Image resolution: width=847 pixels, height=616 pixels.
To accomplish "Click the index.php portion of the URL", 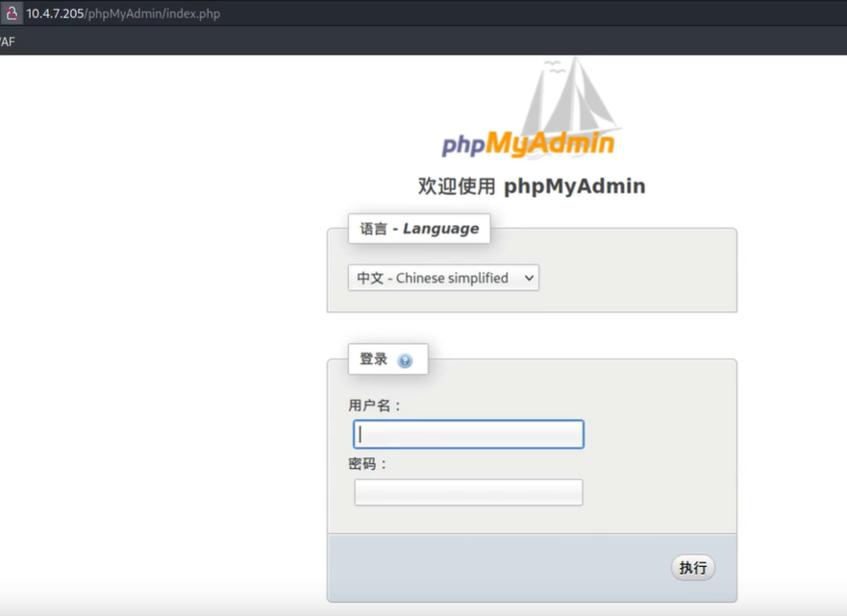I will click(193, 13).
